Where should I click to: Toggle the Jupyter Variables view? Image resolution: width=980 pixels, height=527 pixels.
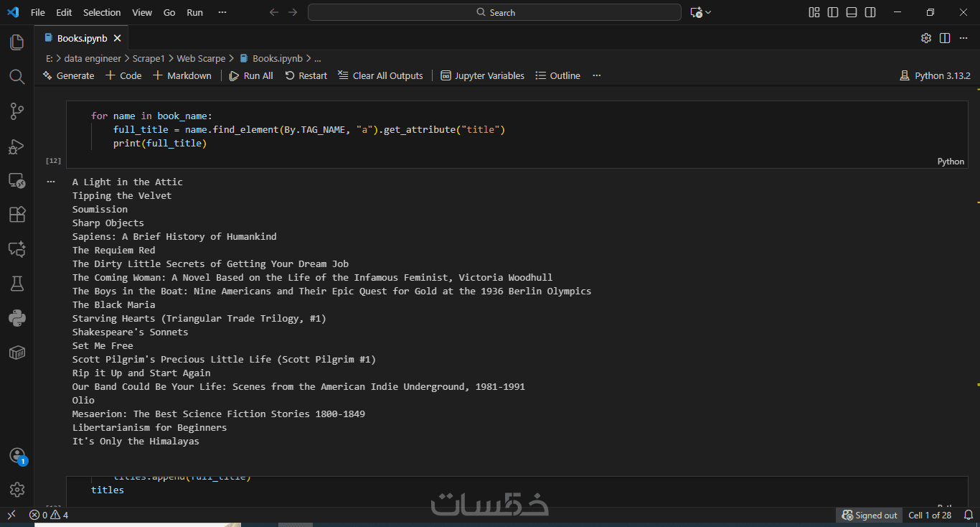coord(482,75)
